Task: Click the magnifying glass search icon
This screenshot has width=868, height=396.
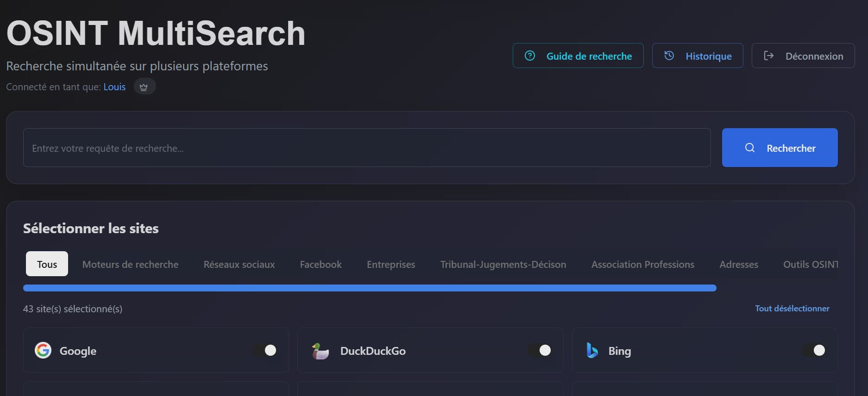Action: 749,148
